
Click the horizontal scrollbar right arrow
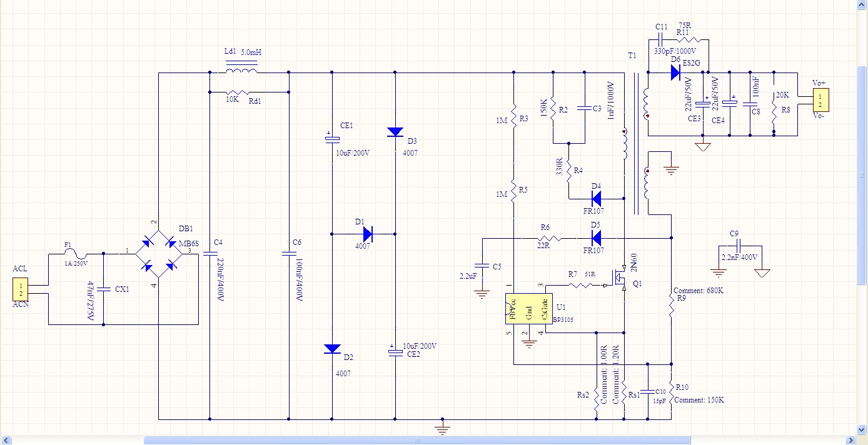(x=852, y=440)
